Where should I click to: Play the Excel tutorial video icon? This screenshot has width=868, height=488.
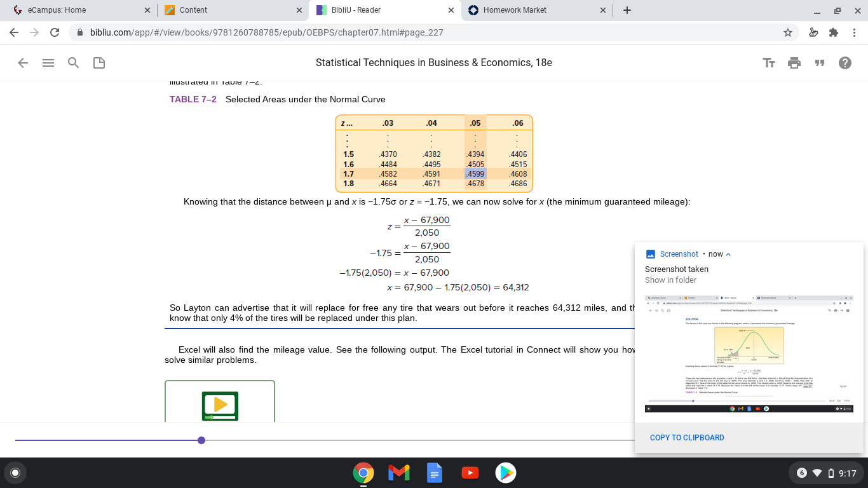(x=220, y=405)
